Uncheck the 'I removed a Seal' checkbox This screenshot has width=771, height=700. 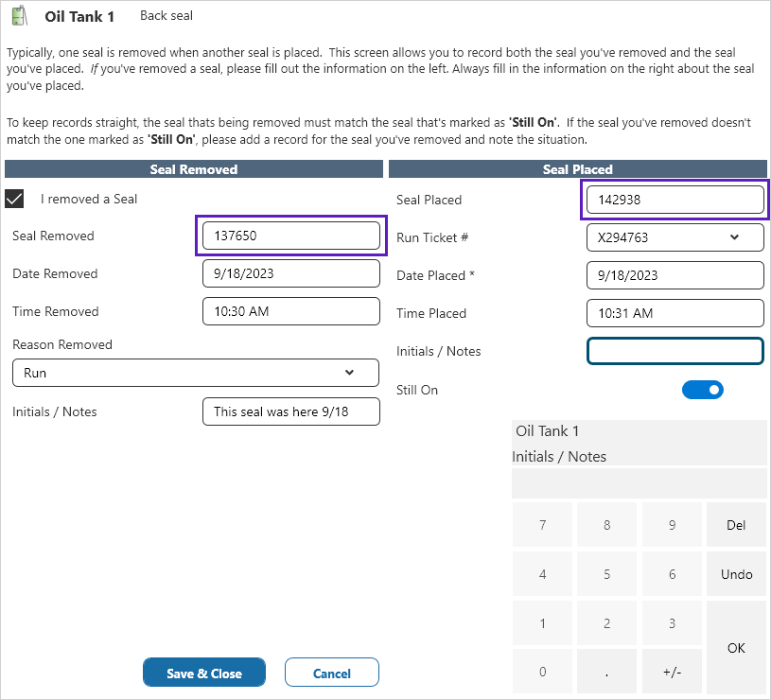(15, 199)
